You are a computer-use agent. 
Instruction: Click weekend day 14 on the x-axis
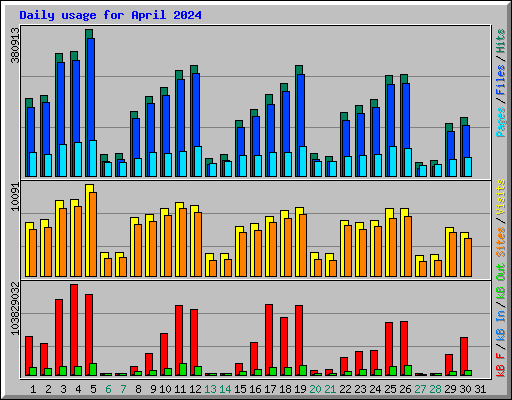point(225,389)
